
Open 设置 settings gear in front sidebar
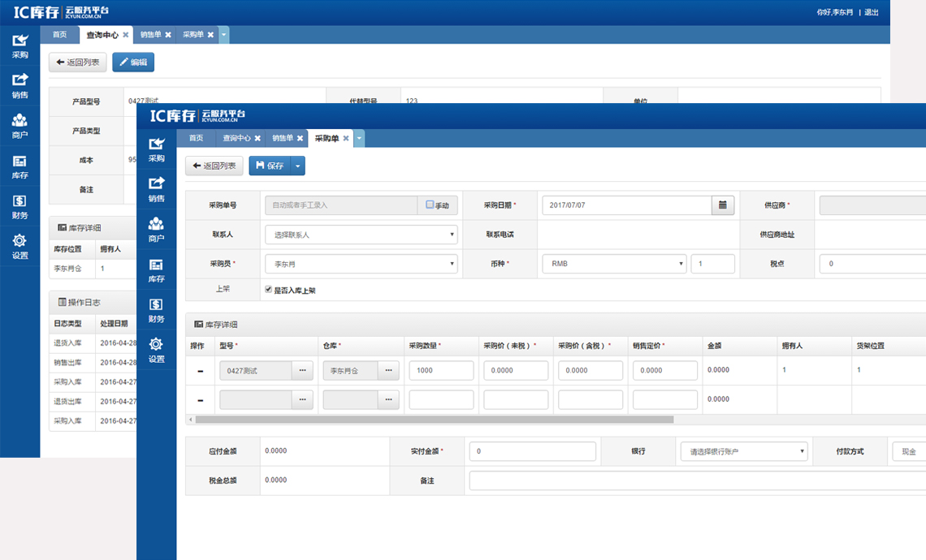click(156, 351)
